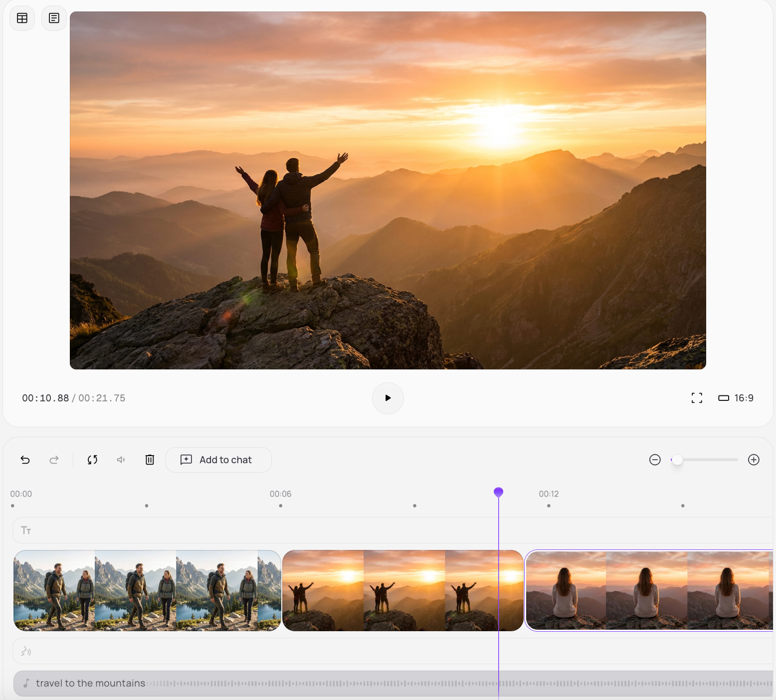
Task: Zoom in the timeline with plus icon
Action: [x=754, y=460]
